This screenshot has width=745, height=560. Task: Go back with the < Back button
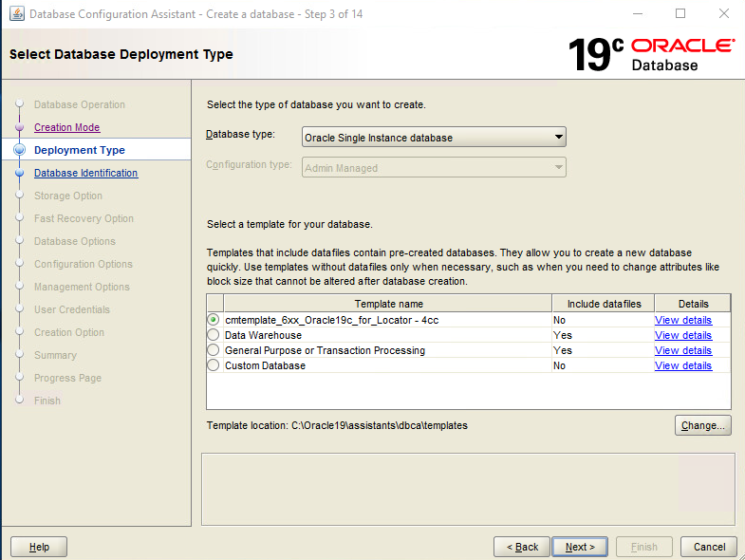point(522,547)
